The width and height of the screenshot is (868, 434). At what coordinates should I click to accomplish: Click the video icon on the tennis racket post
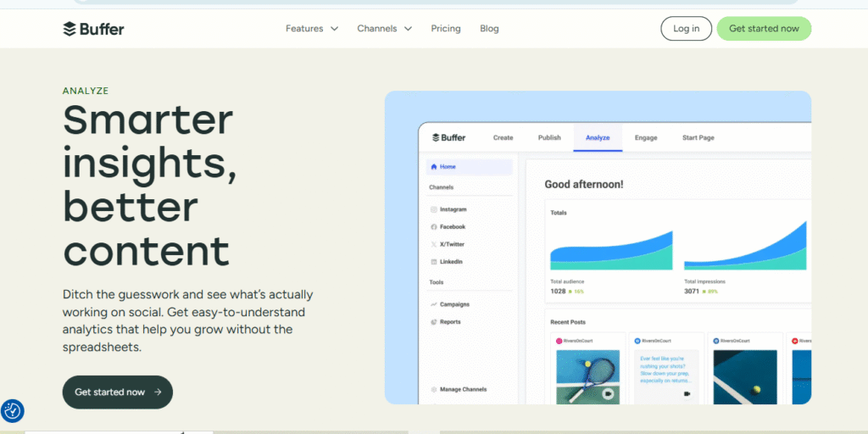pyautogui.click(x=609, y=394)
